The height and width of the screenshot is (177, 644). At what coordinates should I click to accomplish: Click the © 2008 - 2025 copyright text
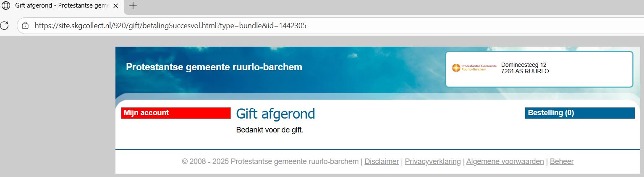(270, 161)
